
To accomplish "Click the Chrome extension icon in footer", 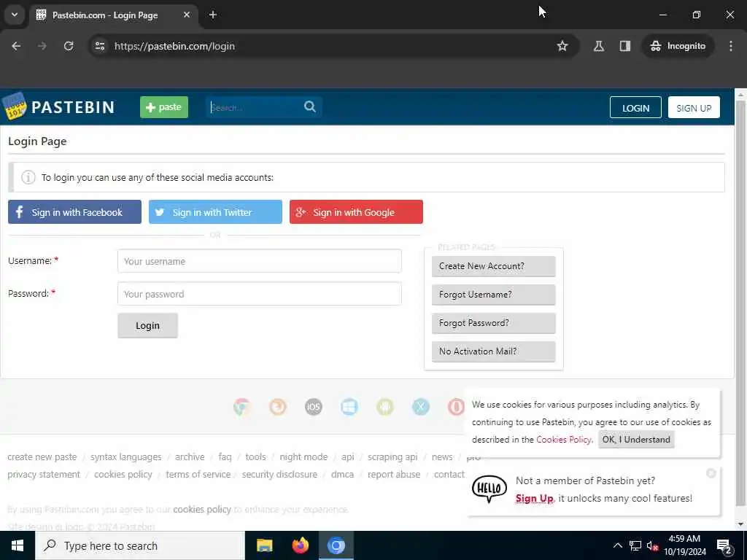I will pos(242,407).
